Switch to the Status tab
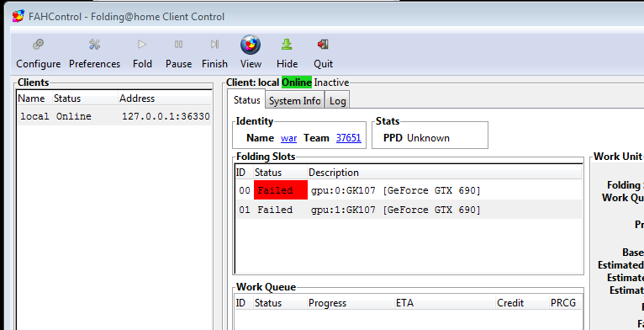Image resolution: width=644 pixels, height=330 pixels. [247, 100]
